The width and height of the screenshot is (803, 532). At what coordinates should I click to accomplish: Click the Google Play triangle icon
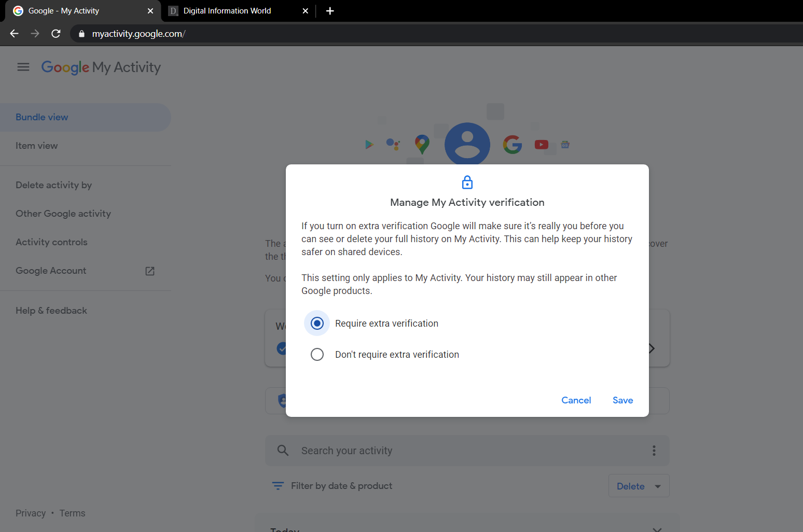tap(369, 145)
